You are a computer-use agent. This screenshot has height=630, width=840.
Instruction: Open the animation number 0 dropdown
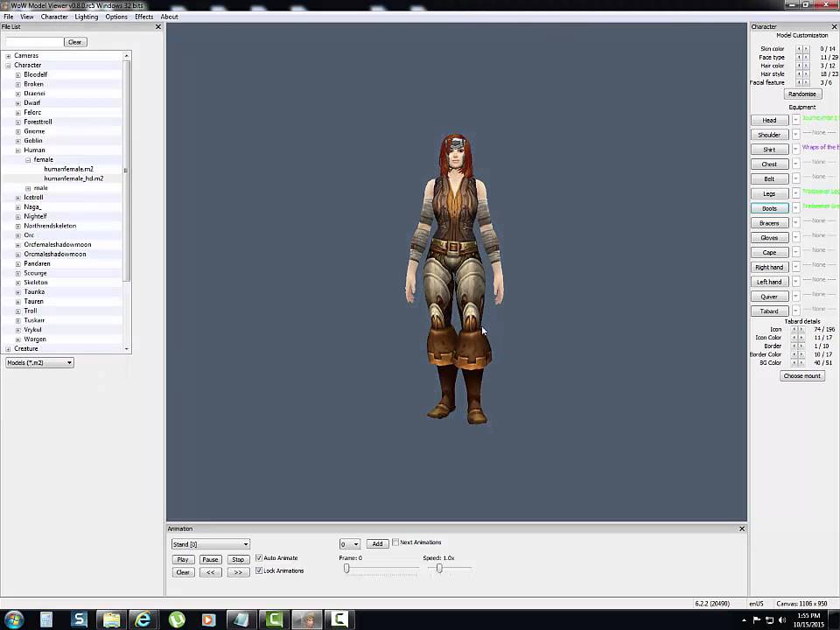[350, 544]
